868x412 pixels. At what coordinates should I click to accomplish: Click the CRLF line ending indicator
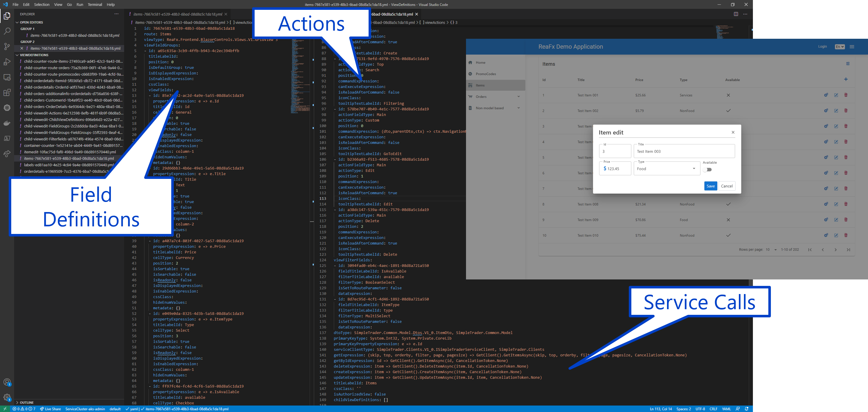tap(713, 409)
